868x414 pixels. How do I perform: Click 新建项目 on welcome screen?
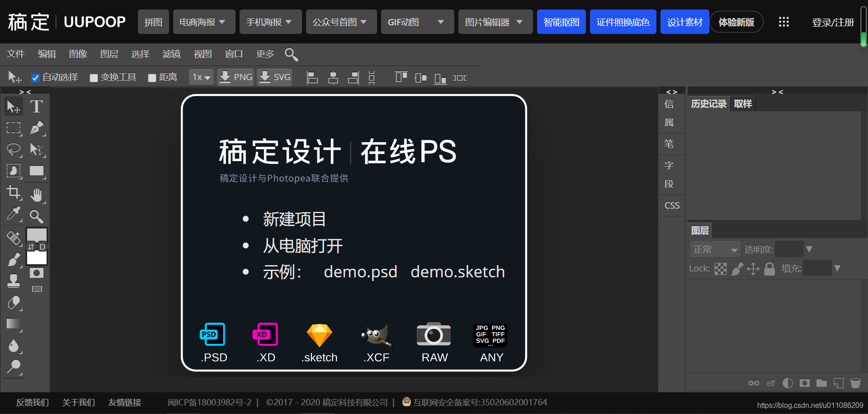click(294, 219)
